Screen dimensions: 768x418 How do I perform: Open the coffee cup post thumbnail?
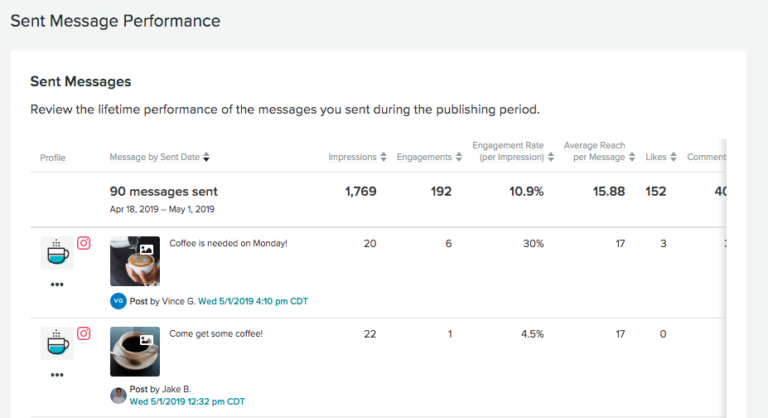[x=135, y=352]
